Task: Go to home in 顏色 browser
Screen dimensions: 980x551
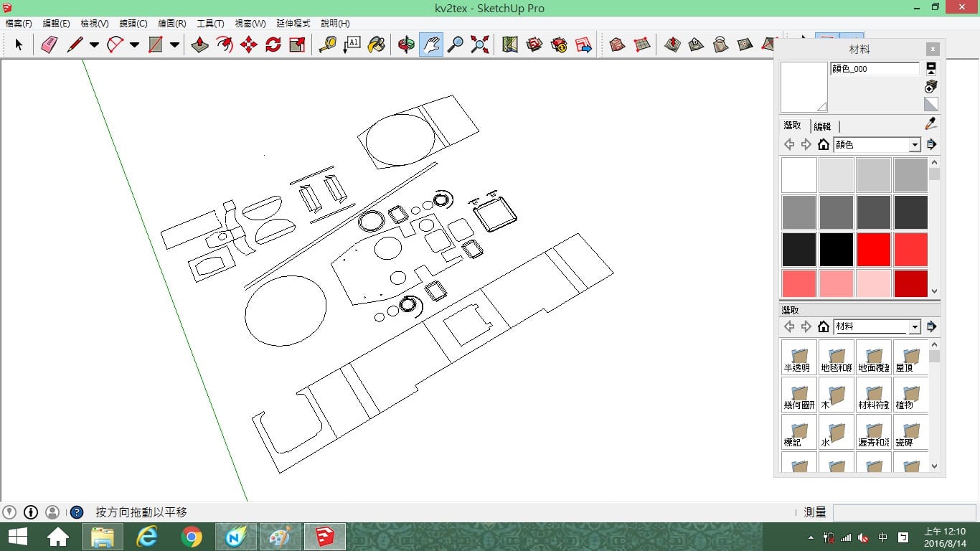Action: point(824,145)
